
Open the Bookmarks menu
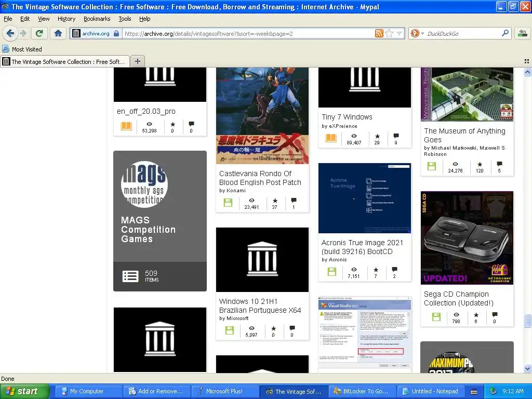(97, 19)
